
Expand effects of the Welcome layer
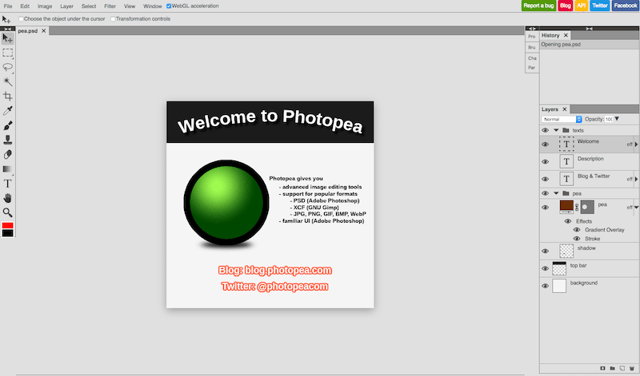coord(636,144)
